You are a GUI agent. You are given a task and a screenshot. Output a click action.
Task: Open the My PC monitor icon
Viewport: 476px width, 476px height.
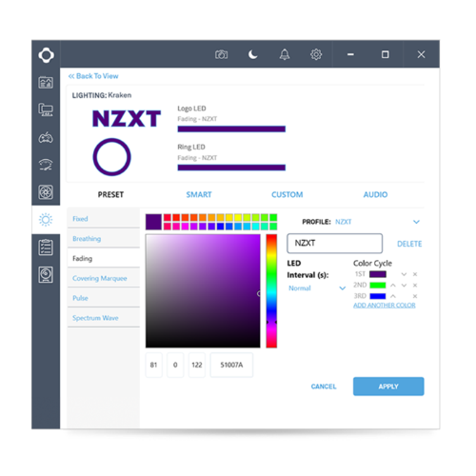click(46, 109)
